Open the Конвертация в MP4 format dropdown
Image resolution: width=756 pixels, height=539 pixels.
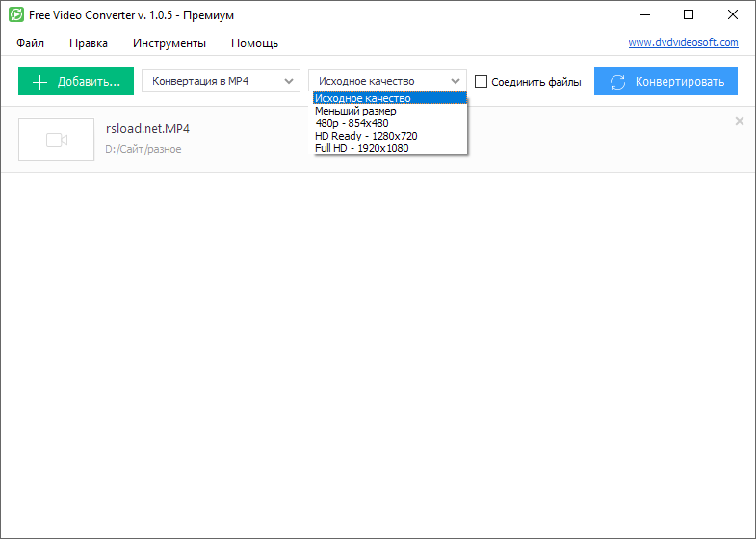tap(221, 81)
